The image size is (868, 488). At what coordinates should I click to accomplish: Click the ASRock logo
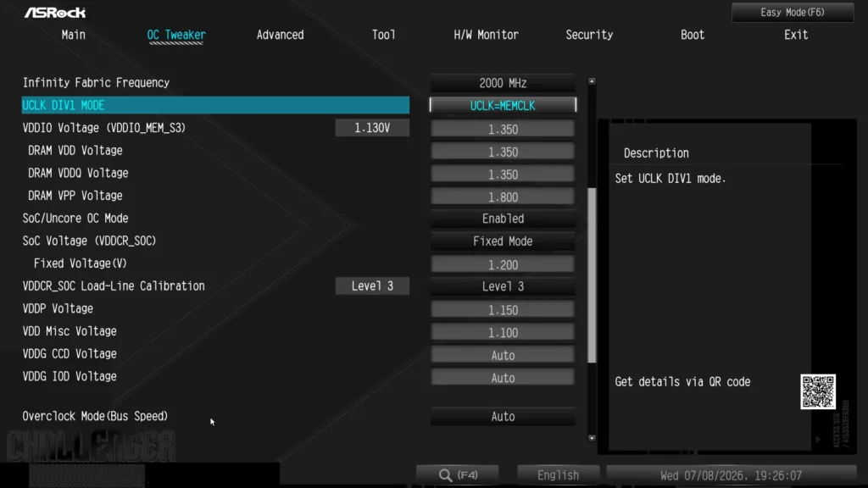55,12
